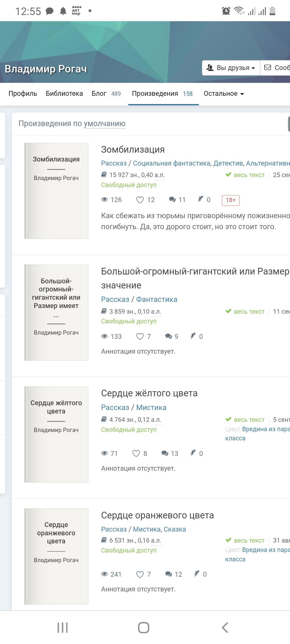Like Сердце оранжевого цвета via heart icon

140,574
